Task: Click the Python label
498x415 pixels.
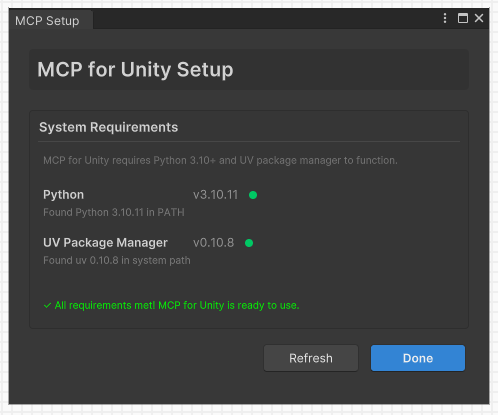Action: (63, 195)
